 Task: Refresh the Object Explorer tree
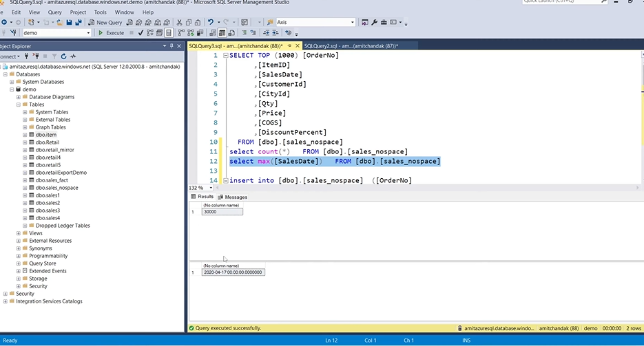[x=63, y=56]
